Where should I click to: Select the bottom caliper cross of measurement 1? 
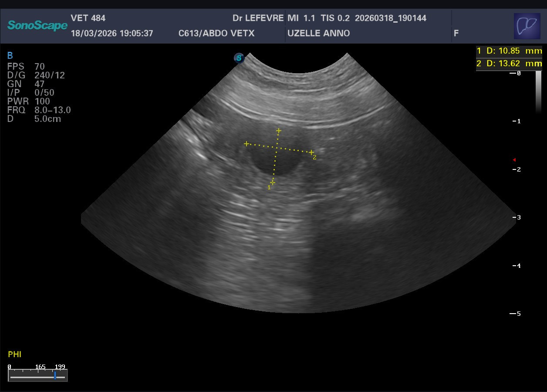coord(273,182)
